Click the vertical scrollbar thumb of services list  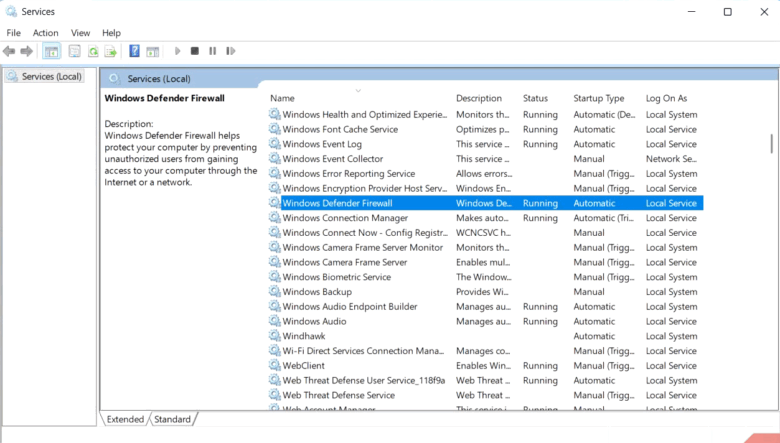[771, 143]
